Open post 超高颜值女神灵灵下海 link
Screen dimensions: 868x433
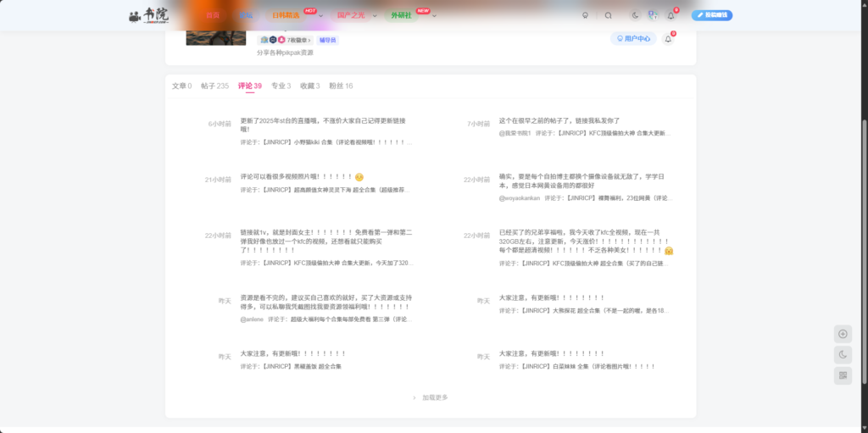pyautogui.click(x=337, y=190)
